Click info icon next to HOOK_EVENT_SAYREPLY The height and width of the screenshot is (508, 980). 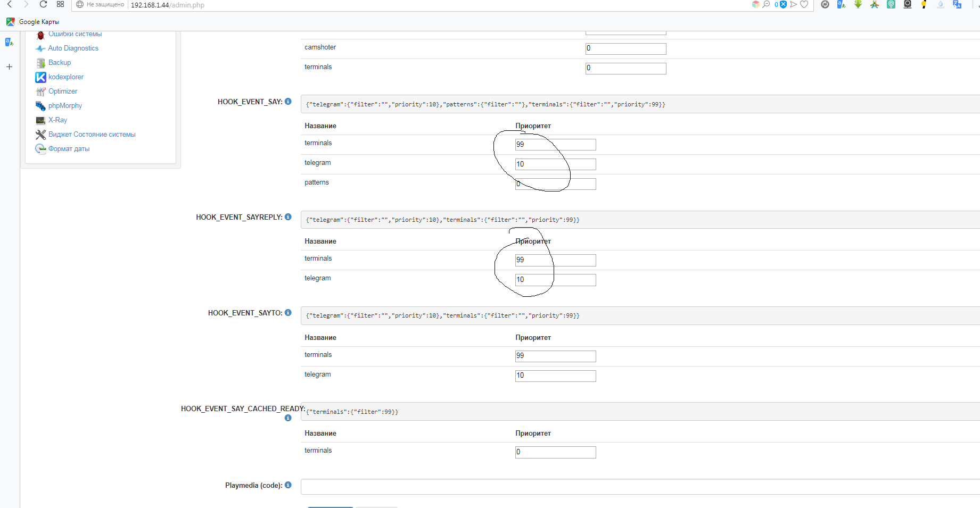pos(288,217)
